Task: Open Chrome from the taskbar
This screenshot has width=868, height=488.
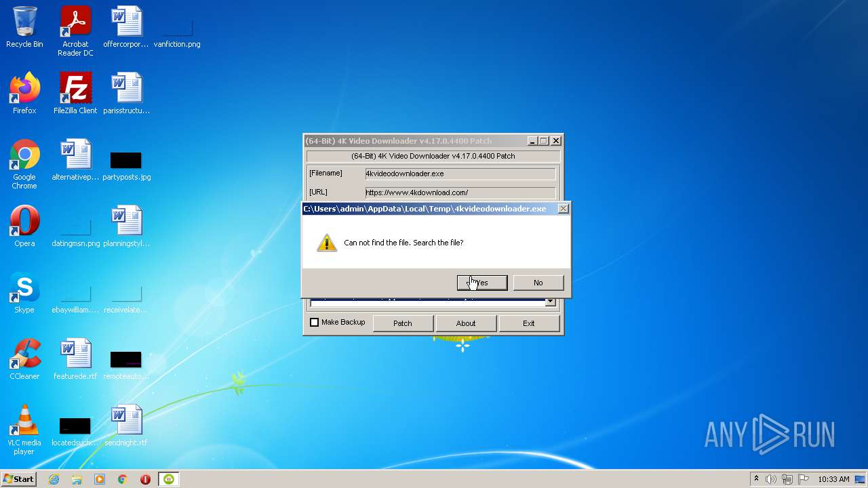Action: 123,479
